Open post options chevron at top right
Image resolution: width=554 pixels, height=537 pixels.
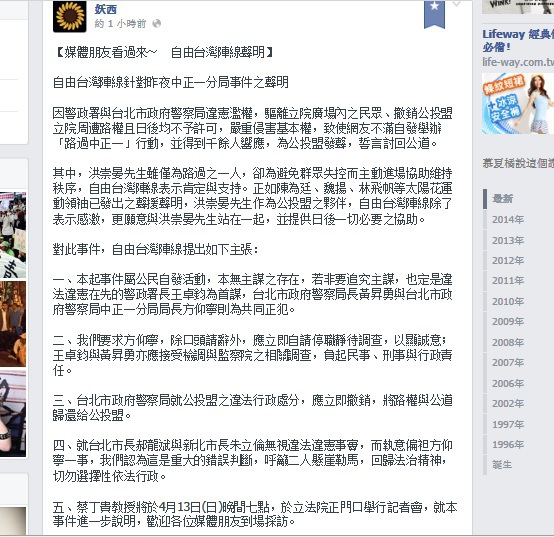456,4
